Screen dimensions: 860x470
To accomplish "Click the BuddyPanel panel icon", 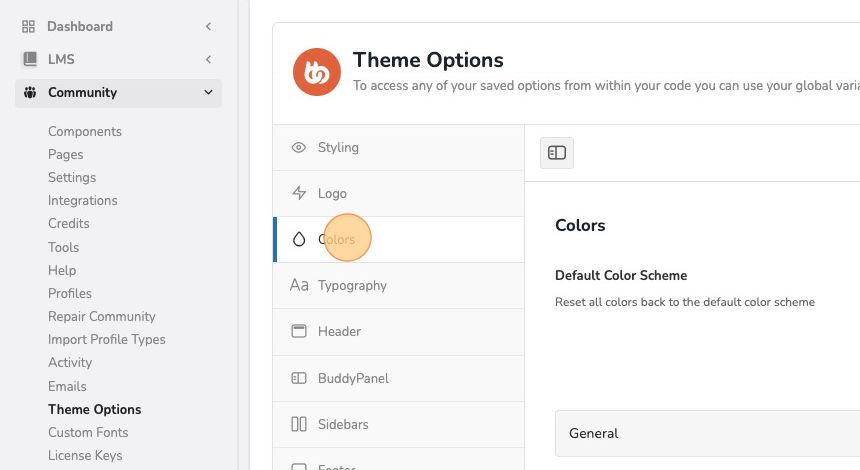I will [x=299, y=378].
